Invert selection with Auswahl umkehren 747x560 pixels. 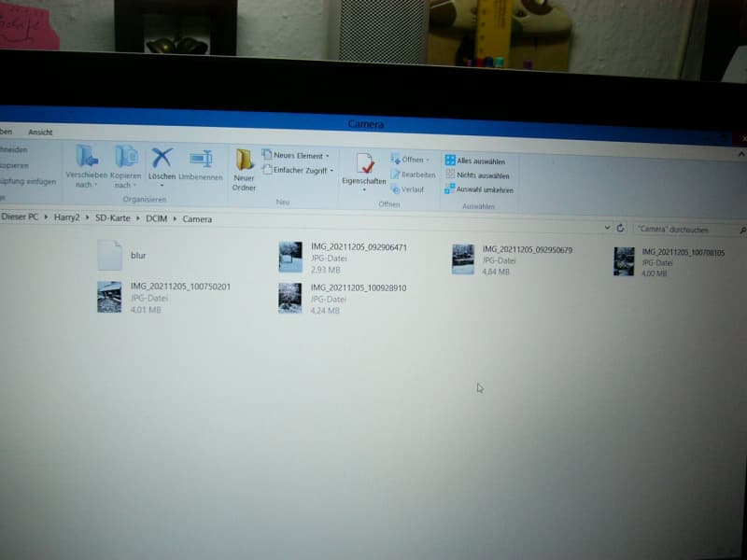tap(479, 189)
